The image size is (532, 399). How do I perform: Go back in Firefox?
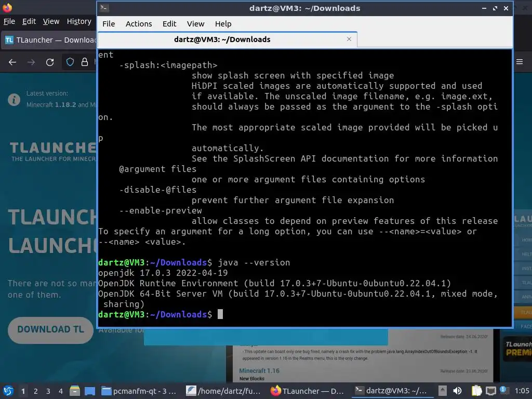tap(12, 62)
